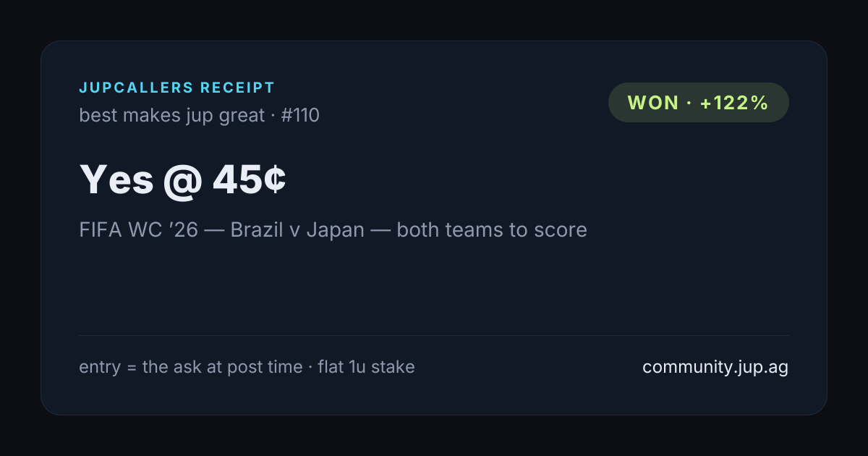
Task: Click the '+122%' return figure
Action: coord(734,103)
